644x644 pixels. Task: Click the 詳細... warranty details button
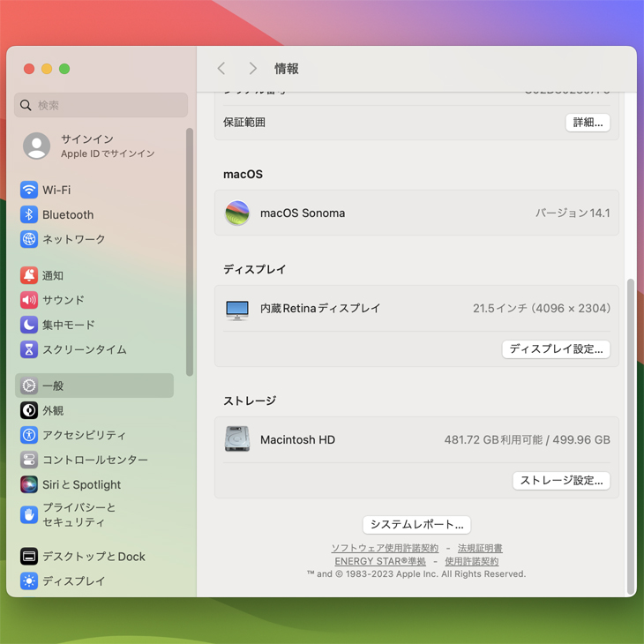pos(588,123)
